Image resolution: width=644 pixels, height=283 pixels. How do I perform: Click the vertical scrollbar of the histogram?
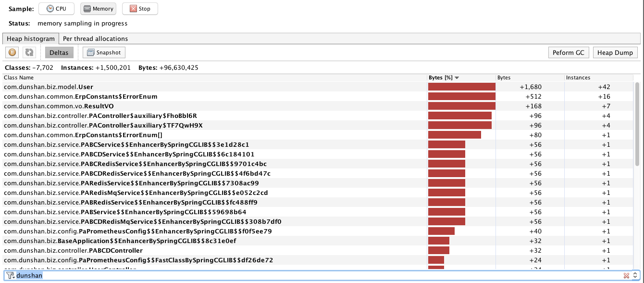638,124
